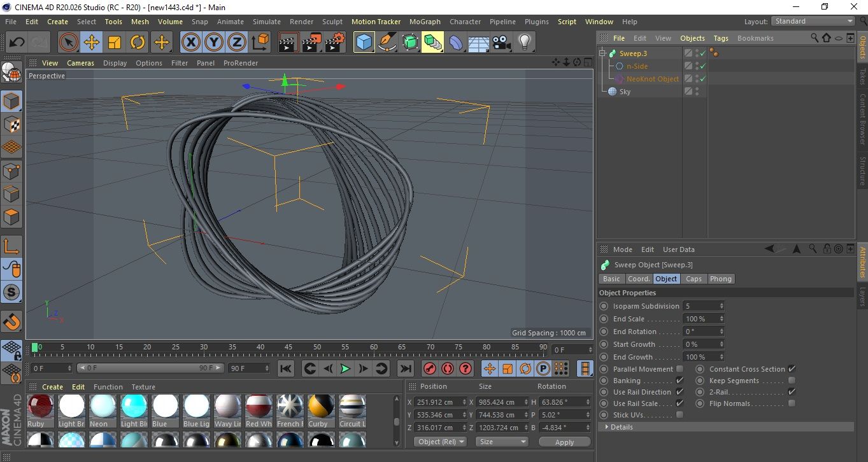Switch to the Caps tab
The height and width of the screenshot is (462, 868).
click(x=694, y=279)
